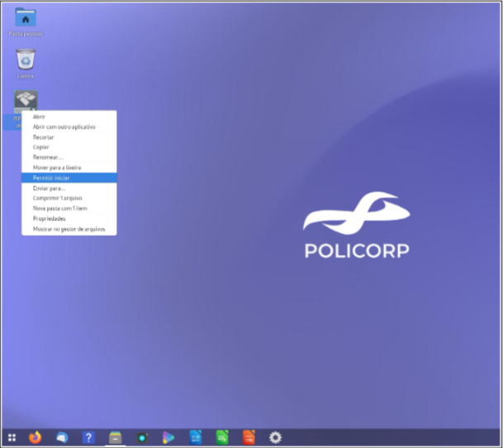The height and width of the screenshot is (448, 503).
Task: Choose Recortar from context menu
Action: coord(69,137)
